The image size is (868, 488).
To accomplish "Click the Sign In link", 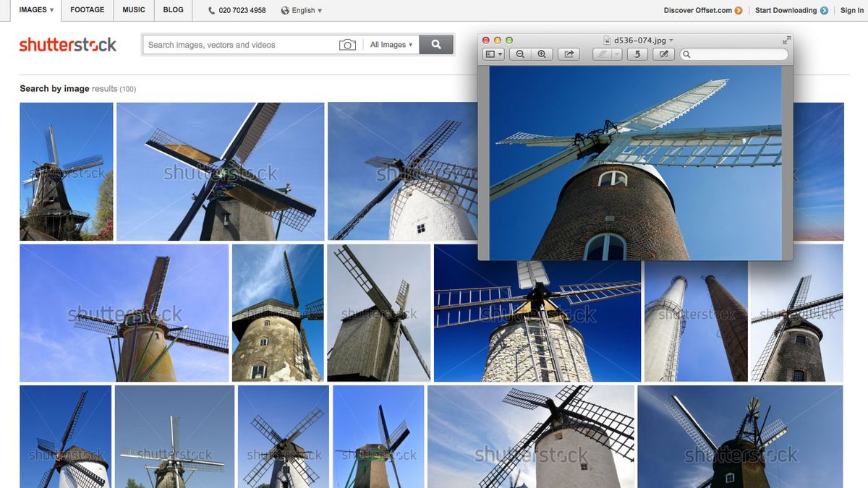I will [x=851, y=10].
